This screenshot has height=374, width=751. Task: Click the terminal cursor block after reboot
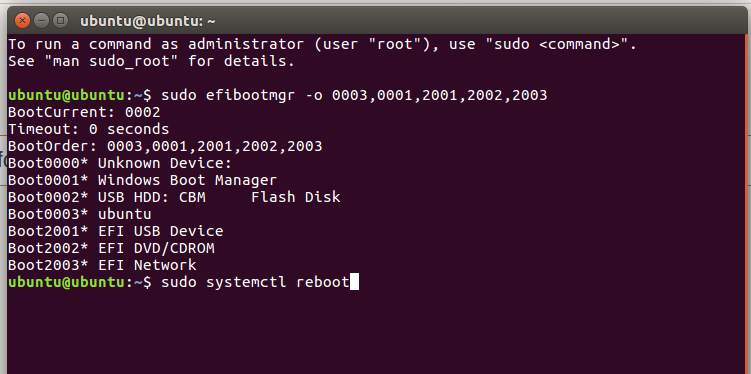tap(354, 282)
